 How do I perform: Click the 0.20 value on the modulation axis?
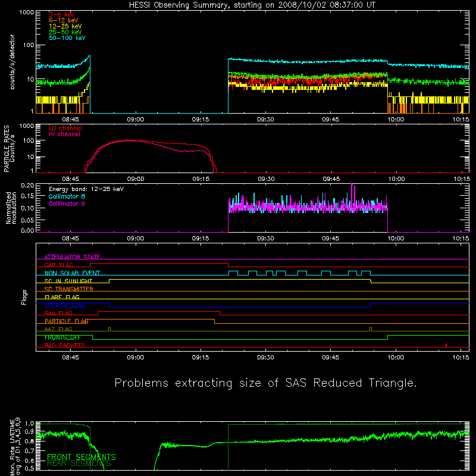[27, 185]
